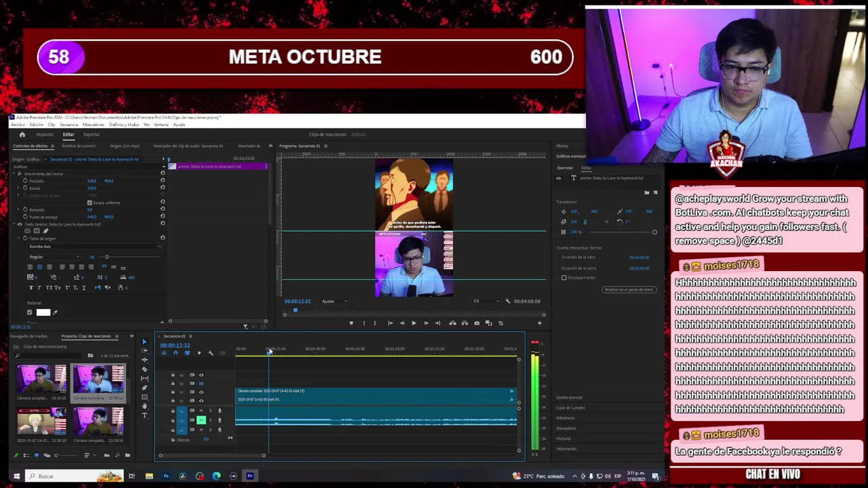868x488 pixels.
Task: Click the Home icon in workspace bar
Action: pos(22,134)
